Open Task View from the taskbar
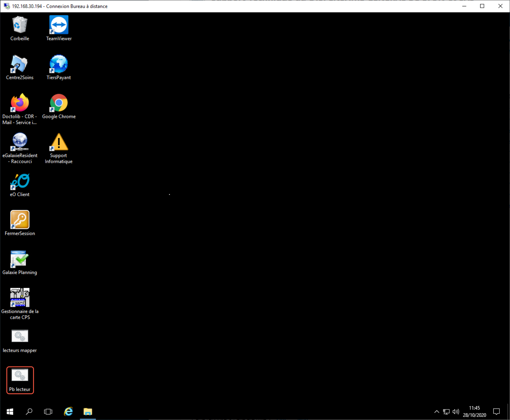 (x=48, y=412)
